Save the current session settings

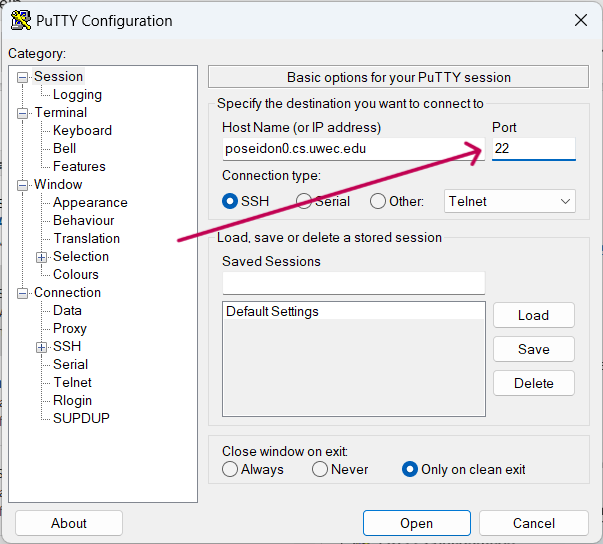[534, 349]
